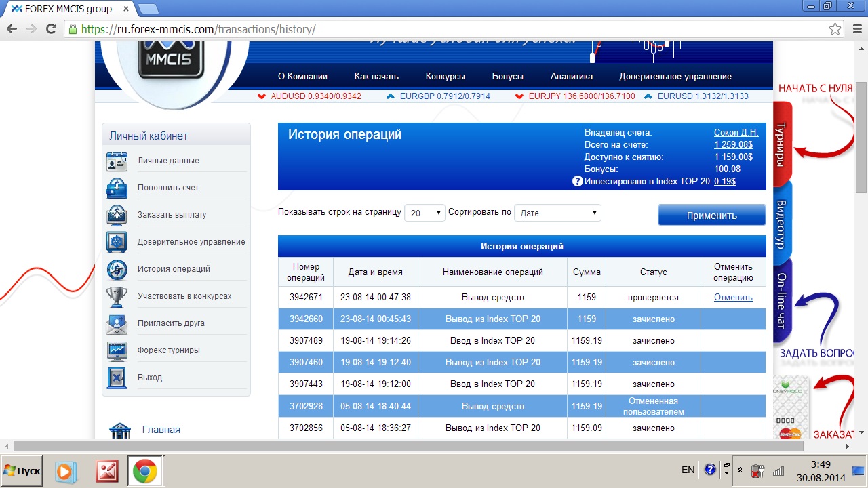Open the red application icon in the taskbar
Image resolution: width=868 pixels, height=488 pixels.
pos(106,471)
